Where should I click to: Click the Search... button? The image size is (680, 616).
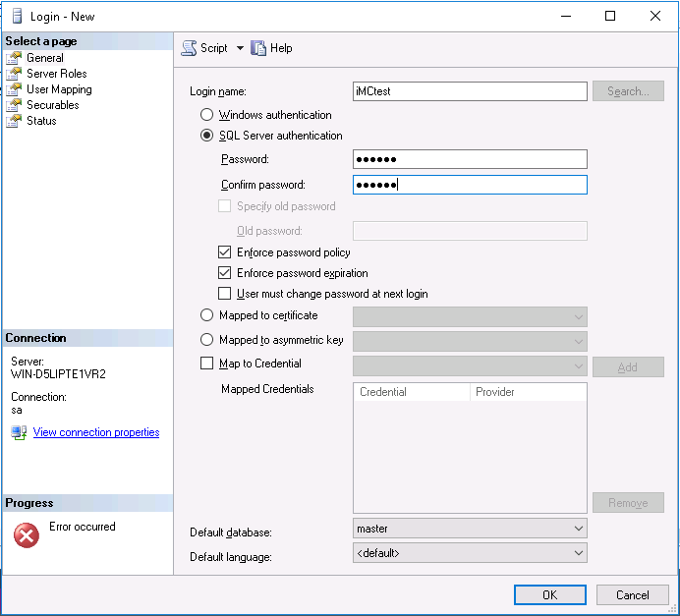click(x=628, y=91)
